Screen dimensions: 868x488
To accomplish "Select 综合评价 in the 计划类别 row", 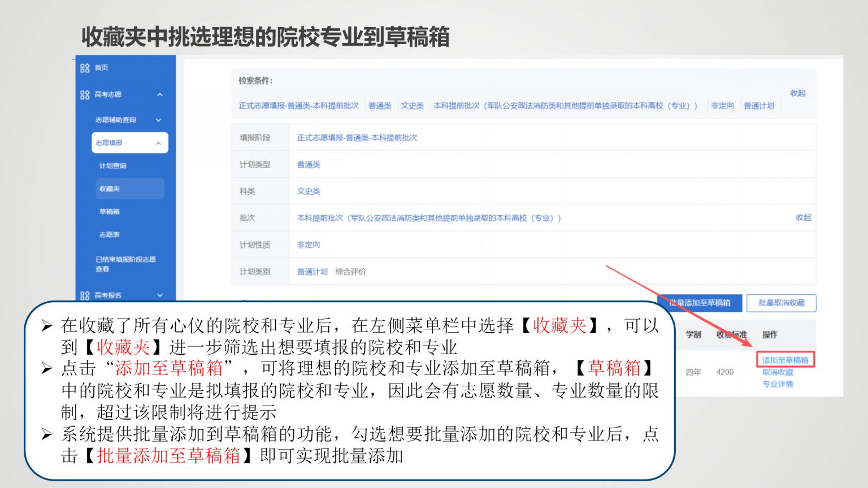I will pos(350,272).
